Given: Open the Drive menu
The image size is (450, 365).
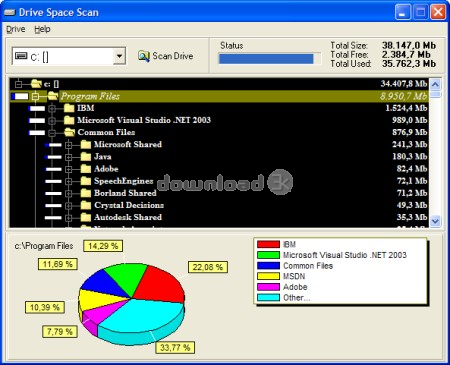Looking at the screenshot, I should tap(16, 29).
